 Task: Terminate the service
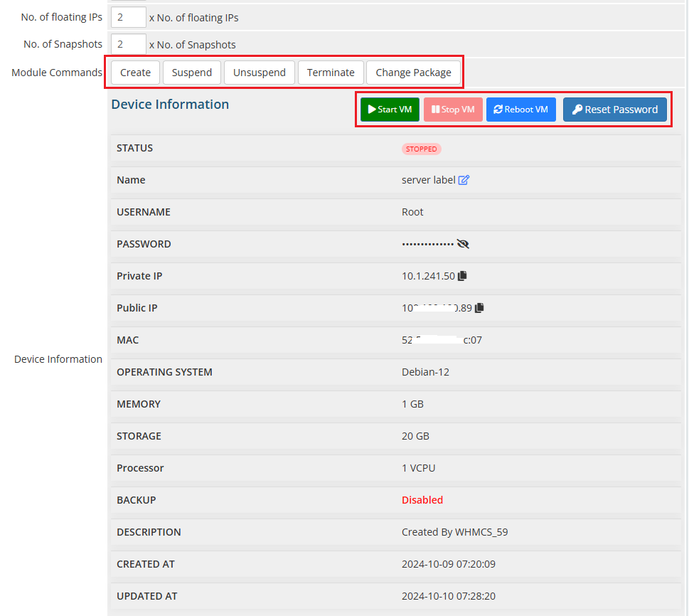[331, 73]
